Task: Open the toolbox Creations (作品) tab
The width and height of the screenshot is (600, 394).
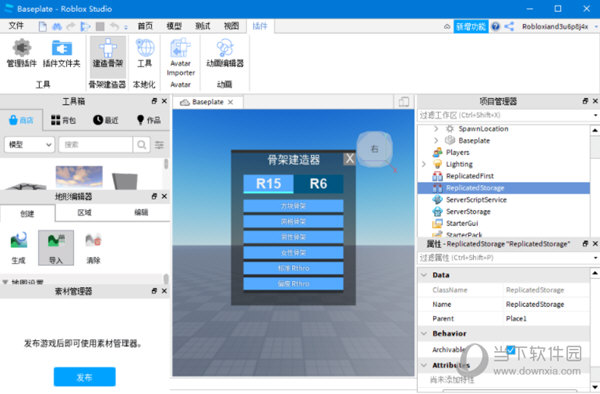Action: coord(149,120)
